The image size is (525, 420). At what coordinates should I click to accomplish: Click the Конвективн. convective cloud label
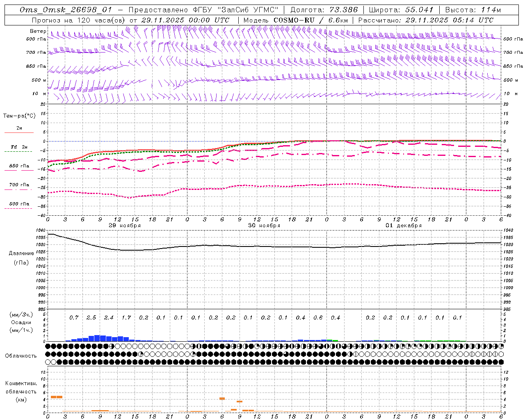(x=21, y=383)
